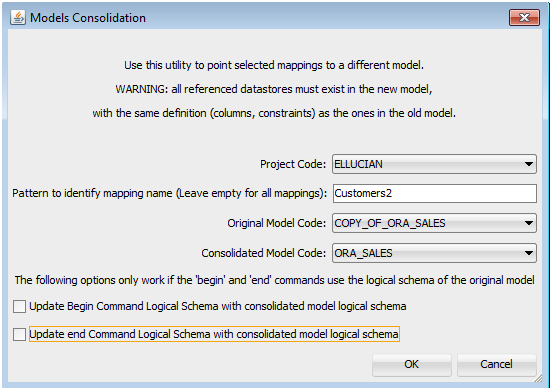
Task: Click the line 'with the same definition (columns, constraints)'
Action: pyautogui.click(x=274, y=113)
